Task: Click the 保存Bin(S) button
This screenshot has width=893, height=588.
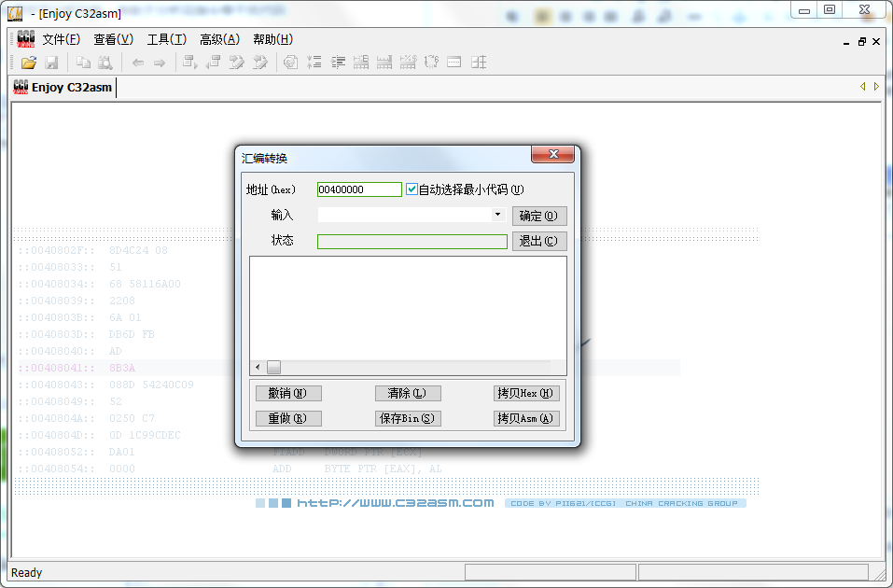Action: pos(408,419)
